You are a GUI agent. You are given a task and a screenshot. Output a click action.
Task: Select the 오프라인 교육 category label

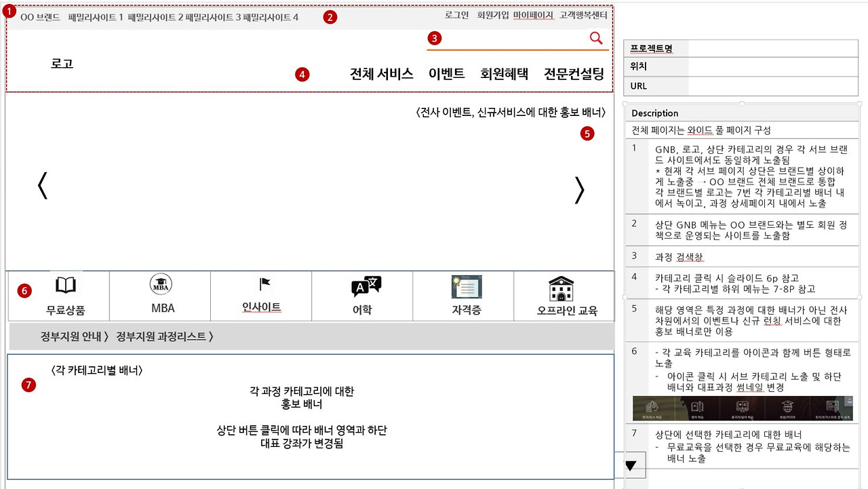567,311
